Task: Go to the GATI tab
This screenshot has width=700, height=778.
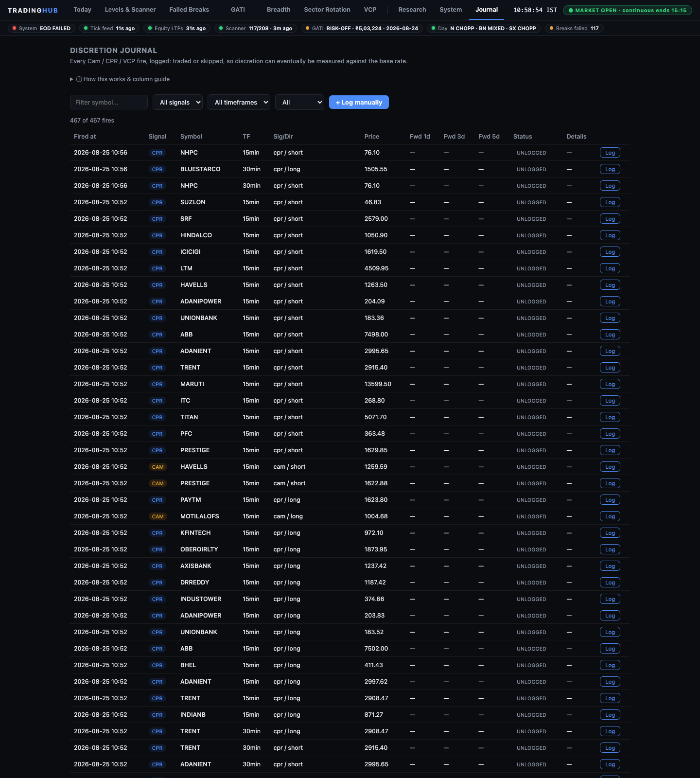Action: coord(238,10)
